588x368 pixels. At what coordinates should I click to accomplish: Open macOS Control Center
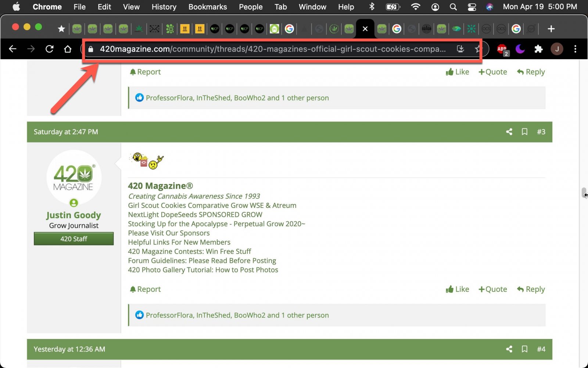472,7
